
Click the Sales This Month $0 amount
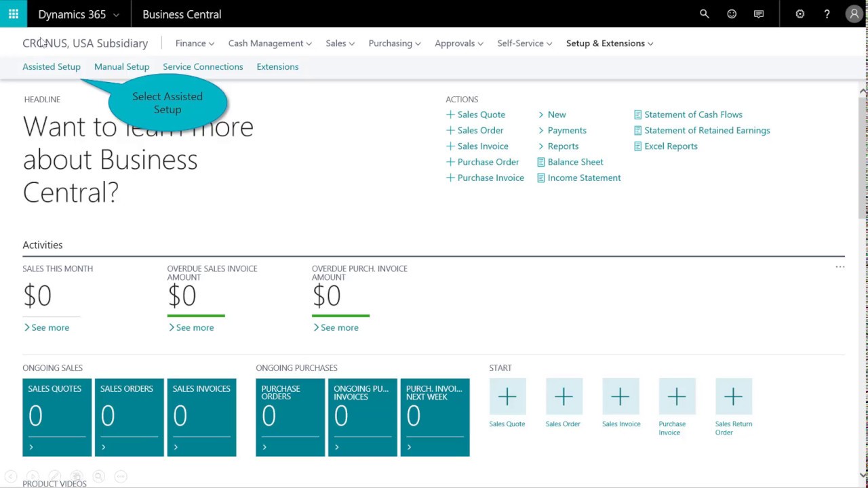point(37,296)
